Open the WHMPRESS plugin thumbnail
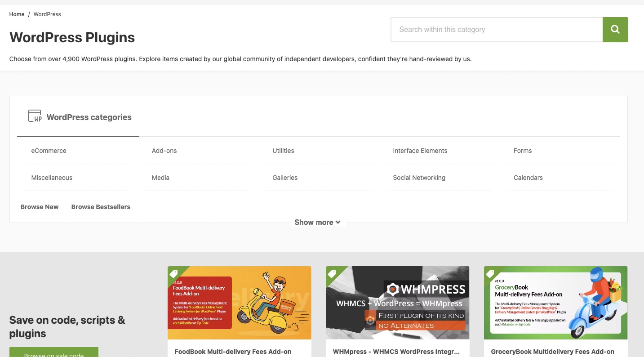This screenshot has height=357, width=644. click(398, 303)
